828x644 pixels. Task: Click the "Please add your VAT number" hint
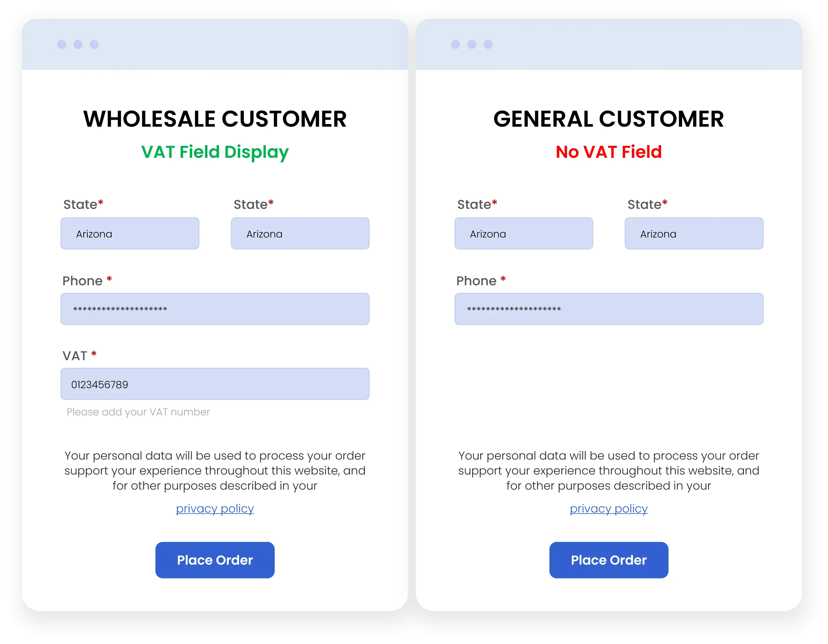click(x=138, y=412)
